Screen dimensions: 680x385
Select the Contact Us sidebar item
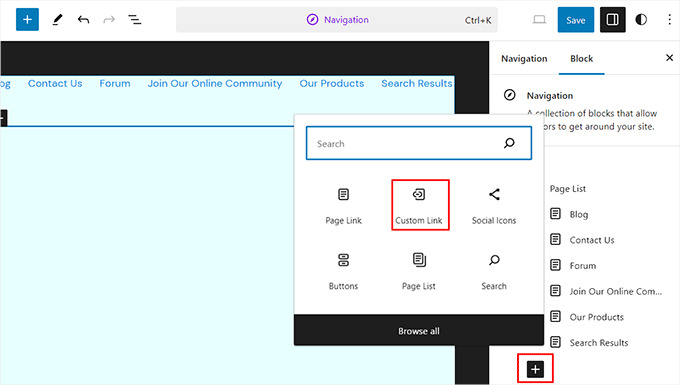pos(592,240)
